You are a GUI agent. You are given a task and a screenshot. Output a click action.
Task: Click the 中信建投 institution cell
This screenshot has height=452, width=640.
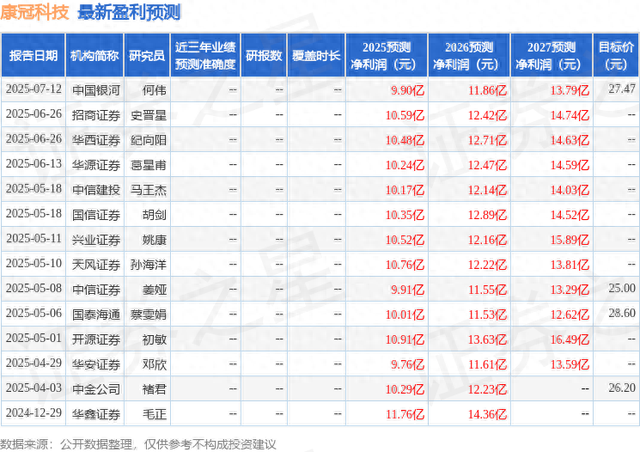coord(96,190)
